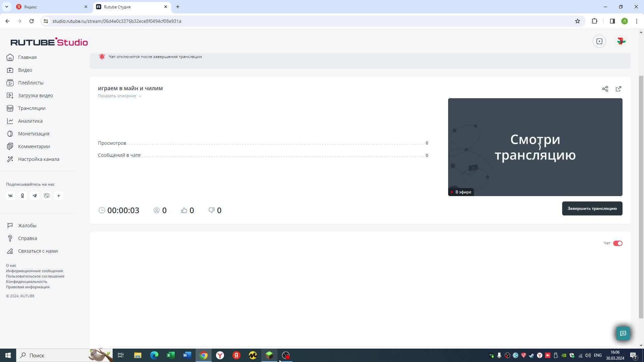
Task: Click the Windows Start button
Action: click(x=8, y=355)
